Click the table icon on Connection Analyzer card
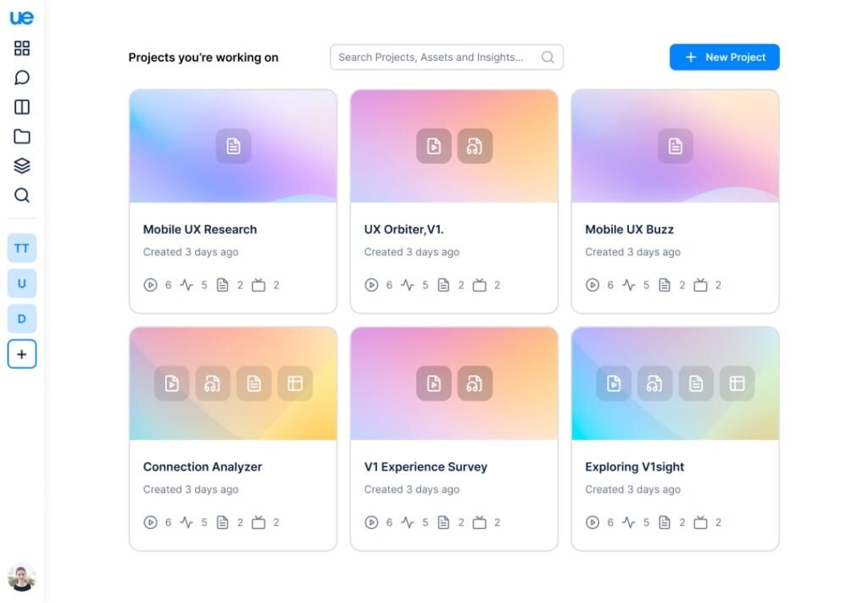 click(x=295, y=383)
